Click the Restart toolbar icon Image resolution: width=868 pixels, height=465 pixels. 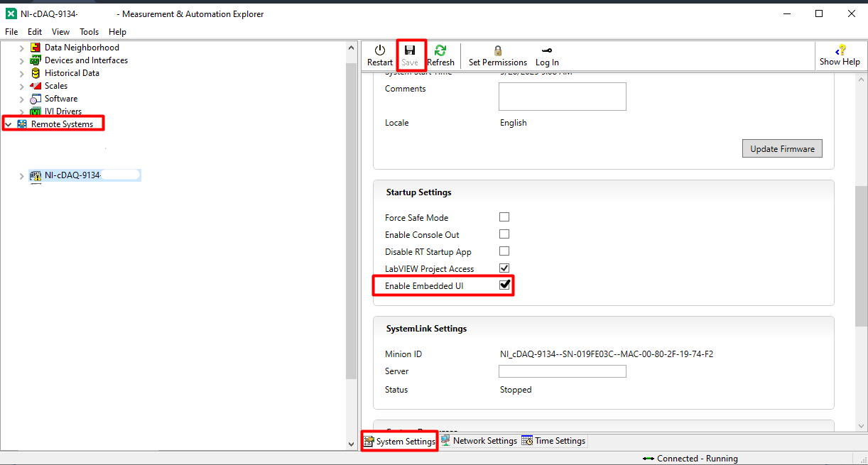tap(380, 50)
